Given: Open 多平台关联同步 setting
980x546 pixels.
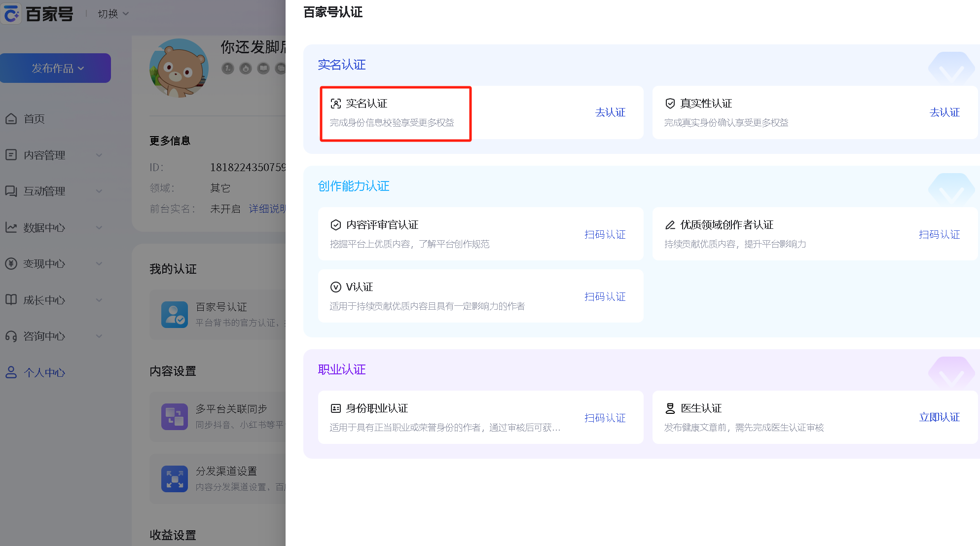Looking at the screenshot, I should (x=218, y=416).
